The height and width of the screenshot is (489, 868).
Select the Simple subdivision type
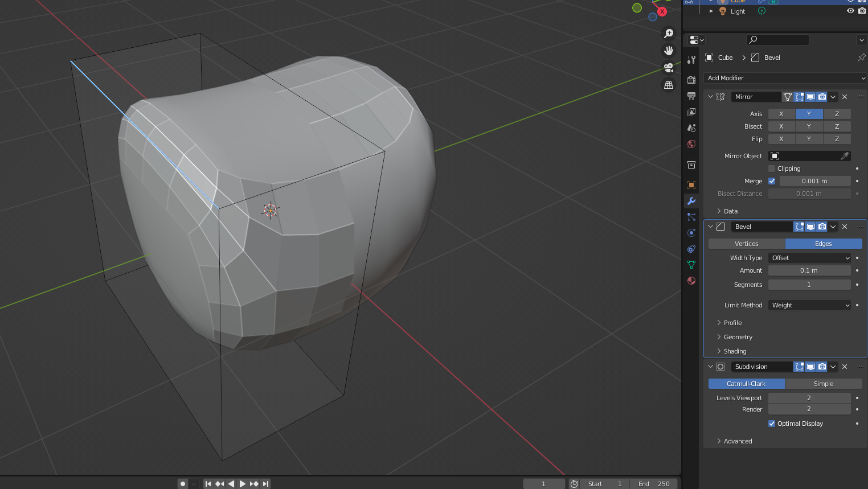(x=823, y=384)
